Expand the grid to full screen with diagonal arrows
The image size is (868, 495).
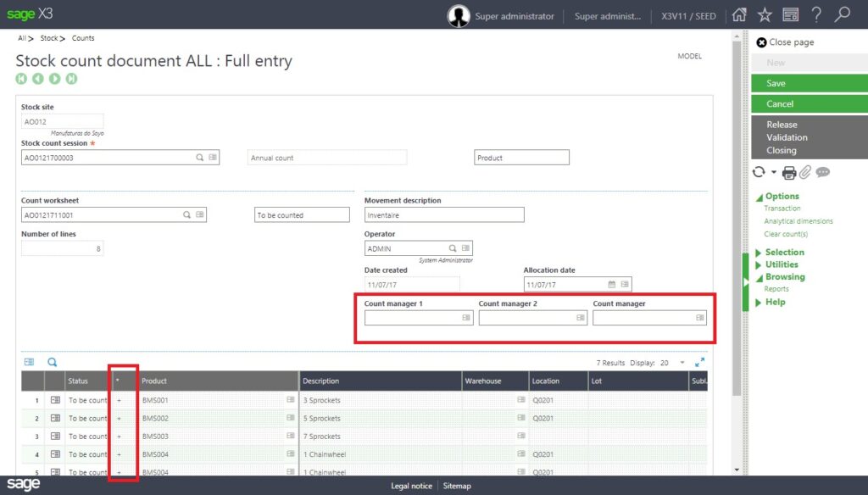(700, 360)
